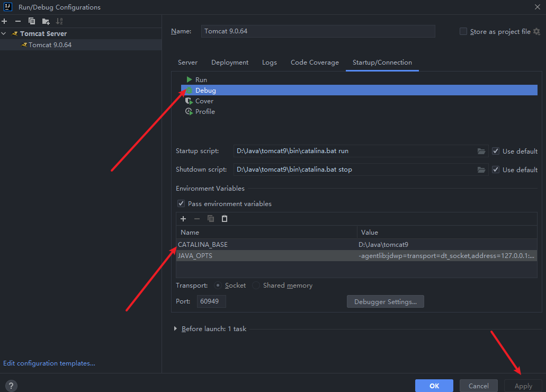This screenshot has width=546, height=392.
Task: Expand Before launch: 1 task section
Action: tap(175, 328)
